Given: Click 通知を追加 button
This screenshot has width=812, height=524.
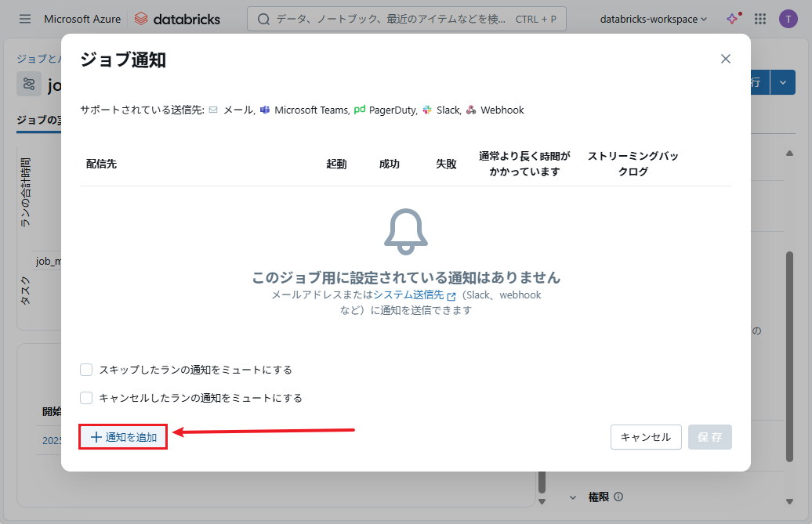Looking at the screenshot, I should click(124, 437).
